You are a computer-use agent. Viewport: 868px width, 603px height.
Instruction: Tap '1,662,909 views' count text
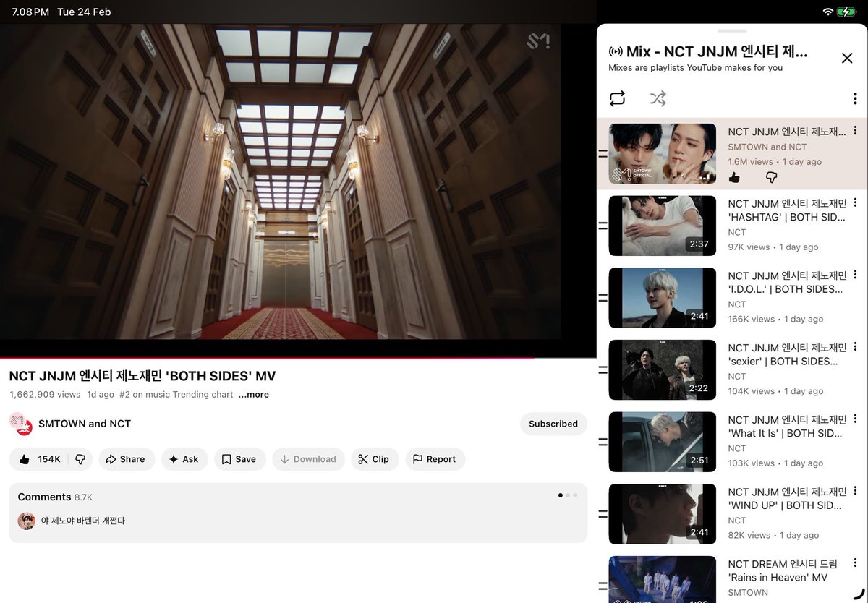45,395
